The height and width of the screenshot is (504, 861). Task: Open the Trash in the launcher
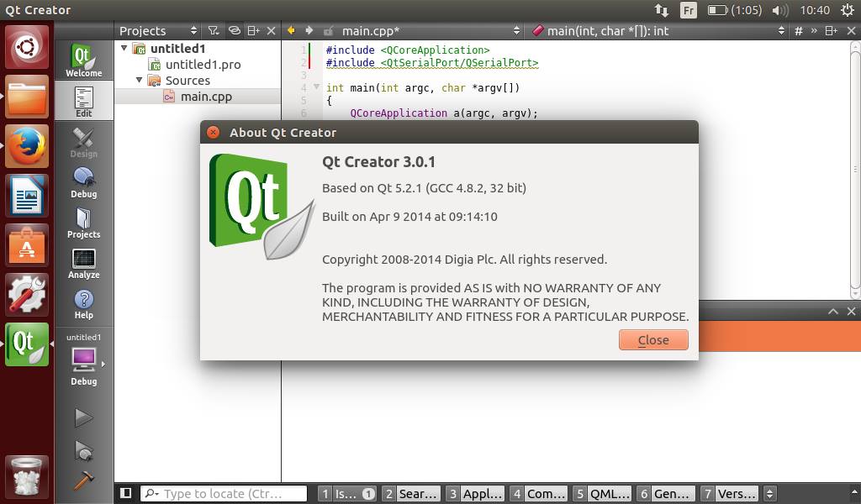[x=27, y=477]
